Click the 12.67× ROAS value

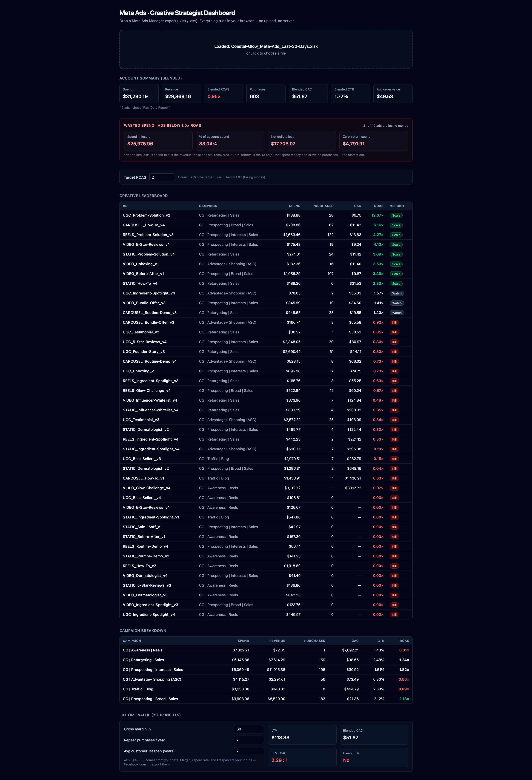coord(377,215)
